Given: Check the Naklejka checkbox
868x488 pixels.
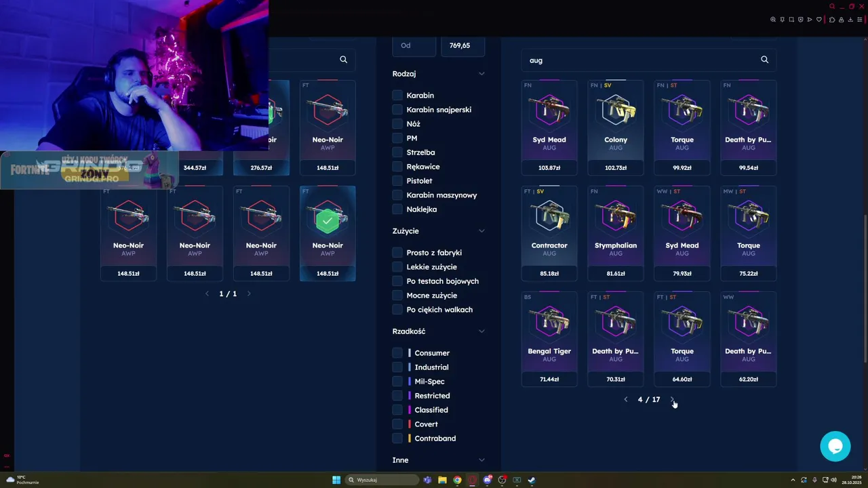Looking at the screenshot, I should click(397, 209).
